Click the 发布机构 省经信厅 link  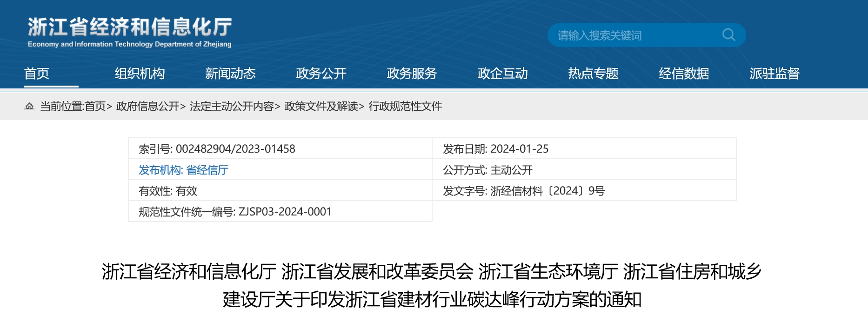pyautogui.click(x=183, y=170)
